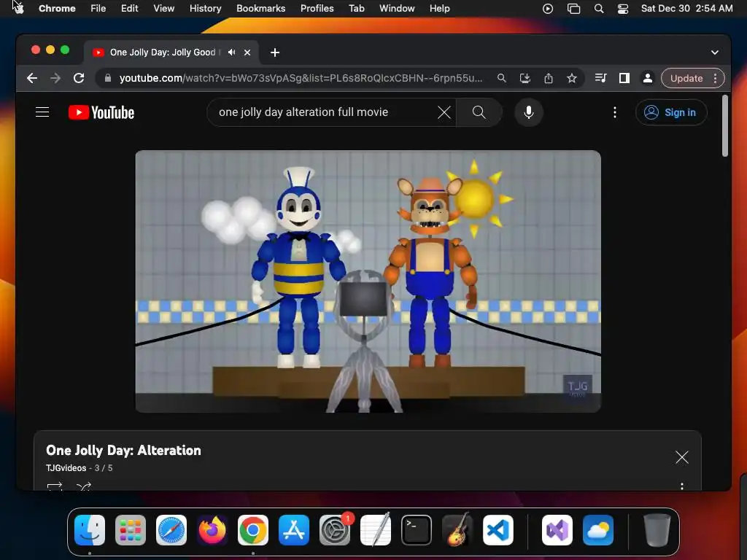Clear the YouTube search text

pyautogui.click(x=444, y=112)
